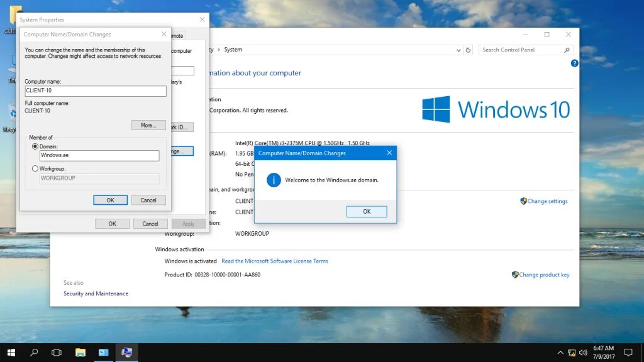Screen dimensions: 644x362
Task: Open Read the Microsoft Software License Terms
Action: pos(275,261)
